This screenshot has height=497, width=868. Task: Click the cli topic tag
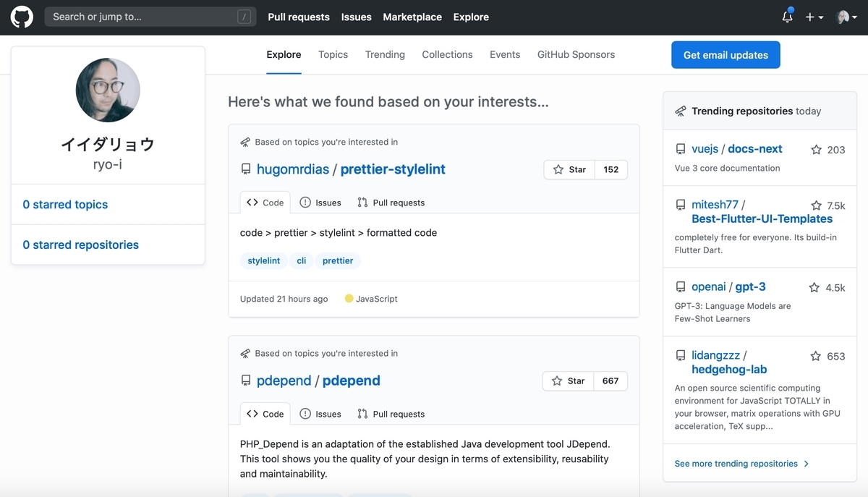coord(302,260)
